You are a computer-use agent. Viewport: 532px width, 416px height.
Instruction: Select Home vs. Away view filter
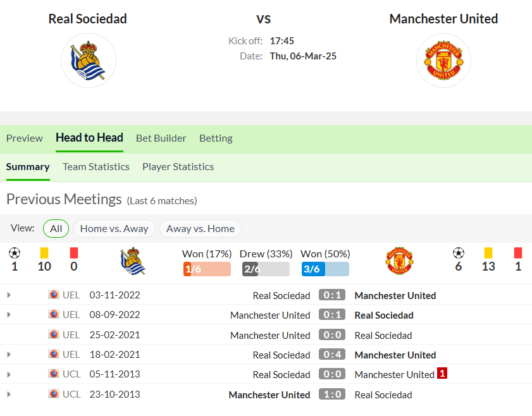click(x=114, y=228)
